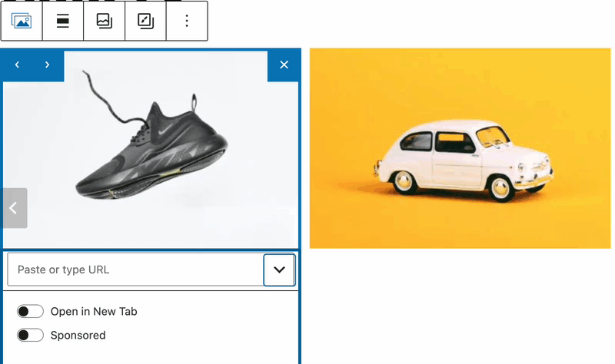Click gray previous chevron on shoe image
The image size is (615, 364).
(14, 208)
